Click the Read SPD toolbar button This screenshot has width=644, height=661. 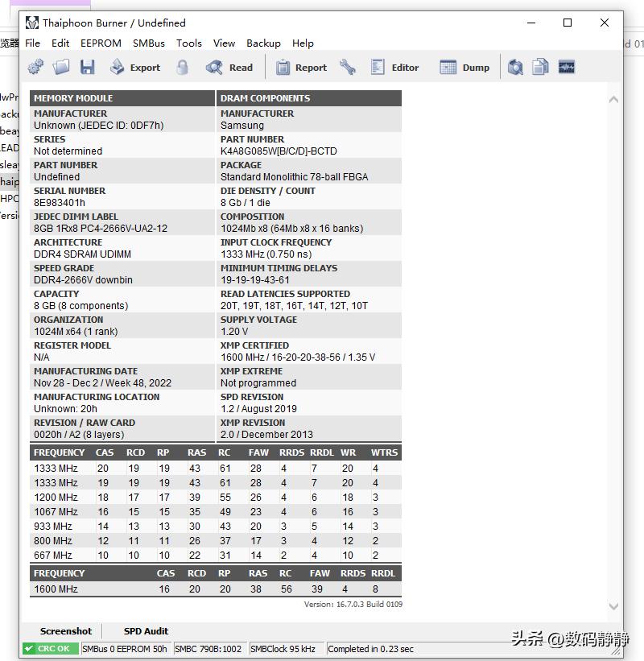tap(229, 68)
